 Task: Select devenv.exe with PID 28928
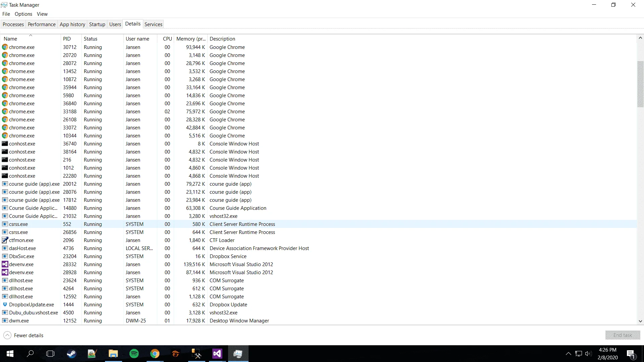click(x=319, y=273)
